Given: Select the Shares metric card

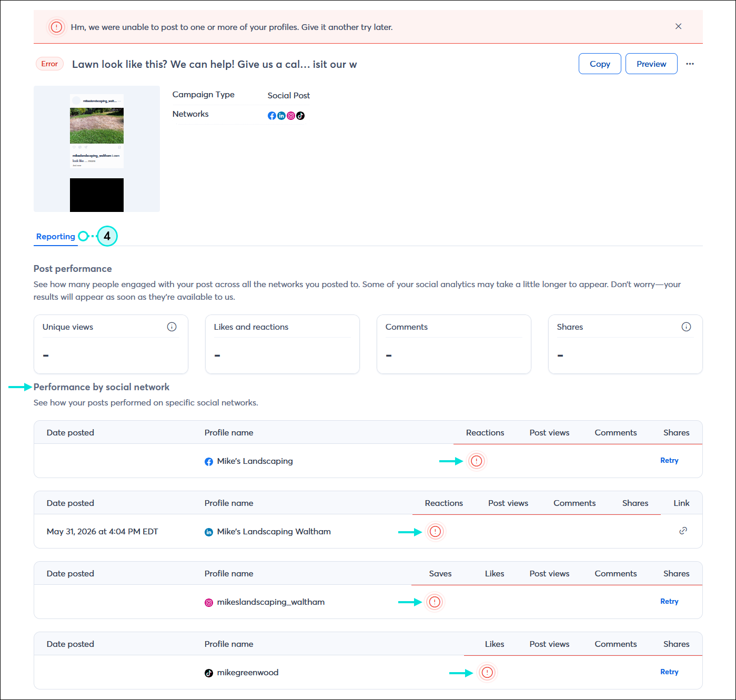Looking at the screenshot, I should click(x=626, y=344).
